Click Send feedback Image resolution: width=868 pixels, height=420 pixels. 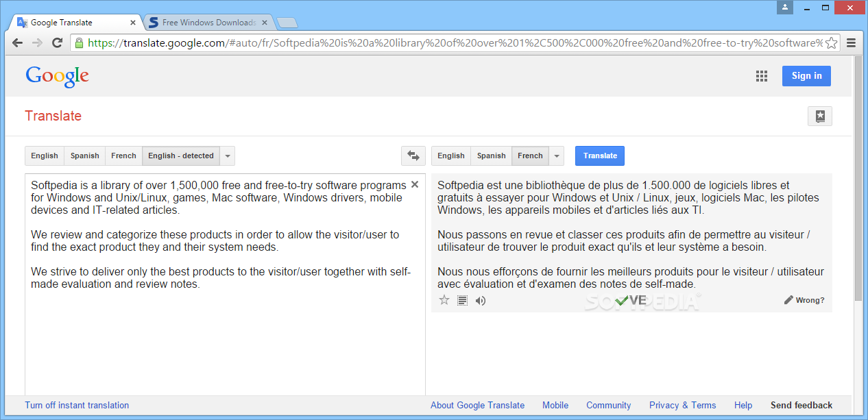tap(801, 405)
